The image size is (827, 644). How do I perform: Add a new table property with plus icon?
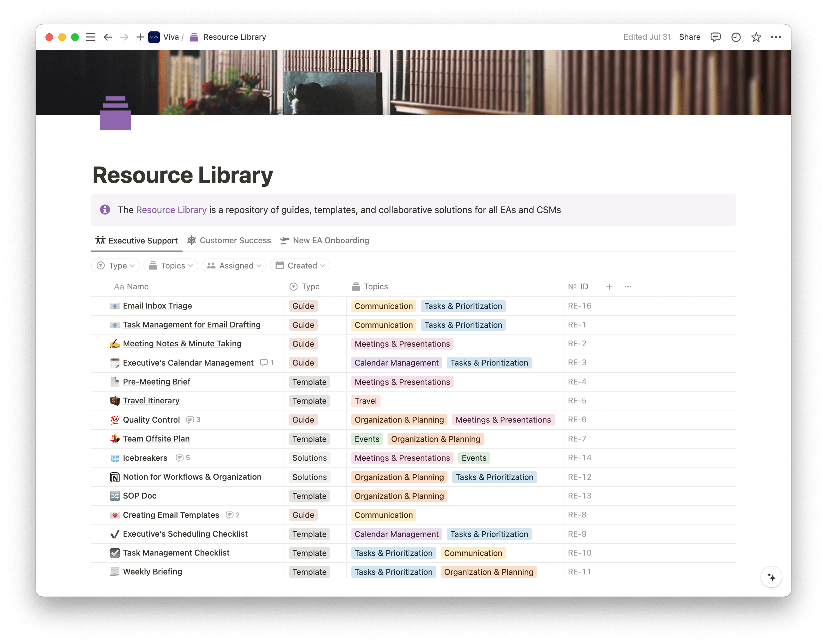pos(610,287)
